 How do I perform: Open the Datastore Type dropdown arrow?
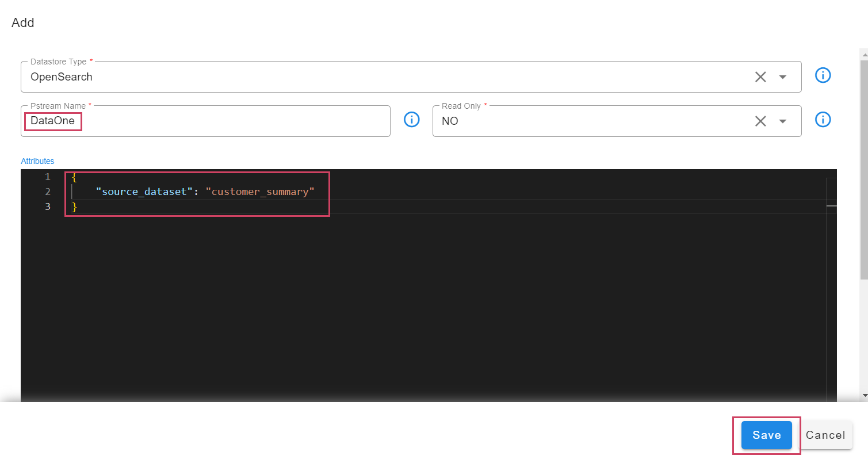[x=783, y=76]
